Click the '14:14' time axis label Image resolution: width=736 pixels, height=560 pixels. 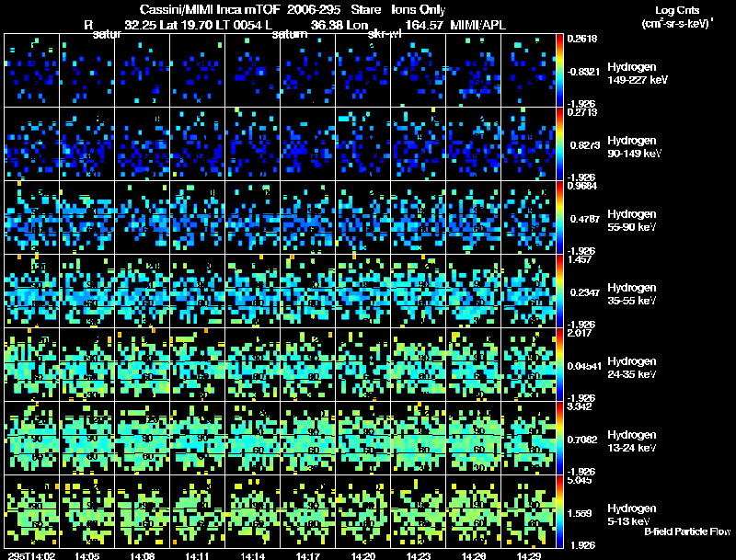coord(252,555)
